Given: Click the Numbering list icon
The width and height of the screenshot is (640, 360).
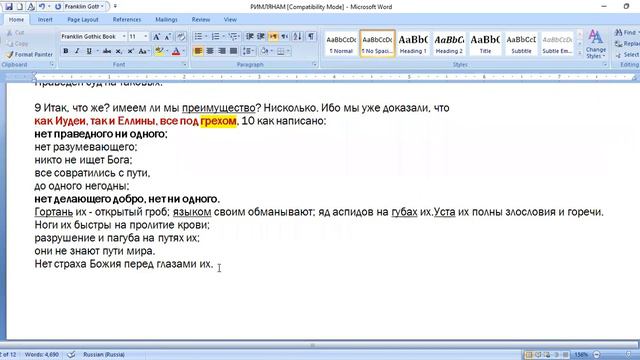Looking at the screenshot, I should point(216,37).
